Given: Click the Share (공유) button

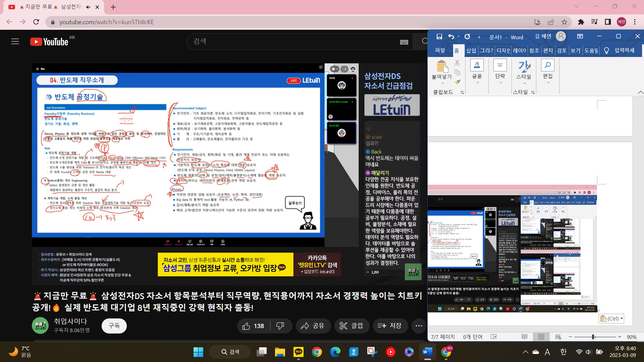Looking at the screenshot, I should coord(313,326).
